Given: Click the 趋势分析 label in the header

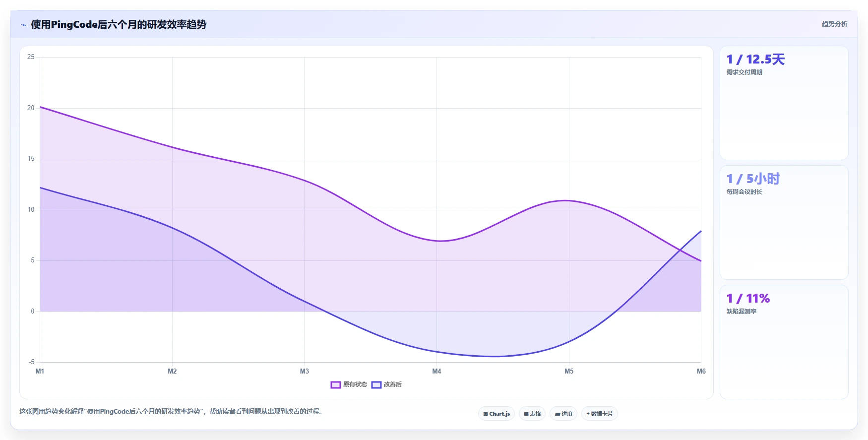Looking at the screenshot, I should pos(834,24).
